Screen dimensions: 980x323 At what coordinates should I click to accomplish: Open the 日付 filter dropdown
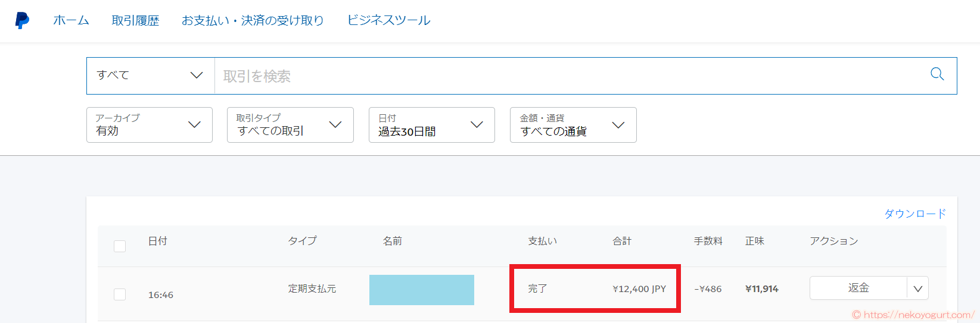tap(432, 125)
